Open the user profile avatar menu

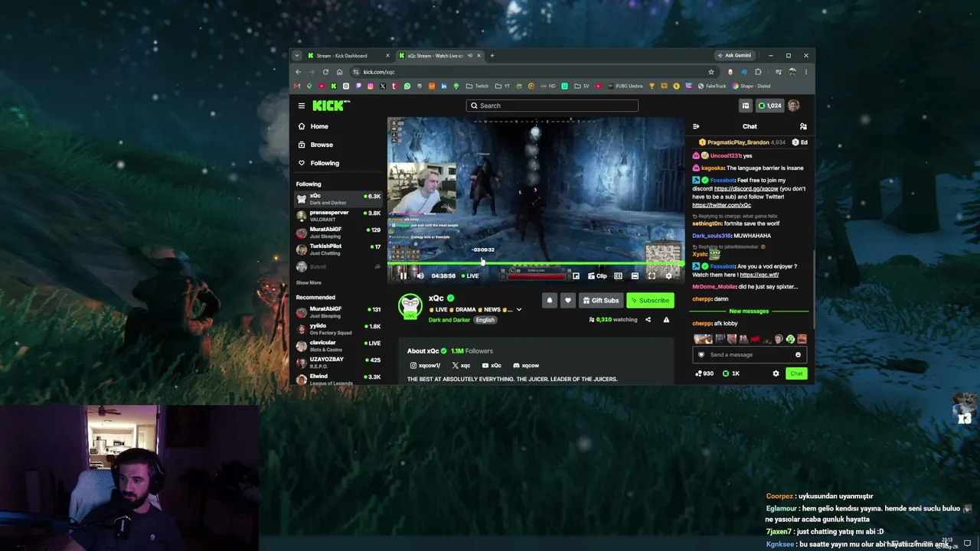[794, 106]
